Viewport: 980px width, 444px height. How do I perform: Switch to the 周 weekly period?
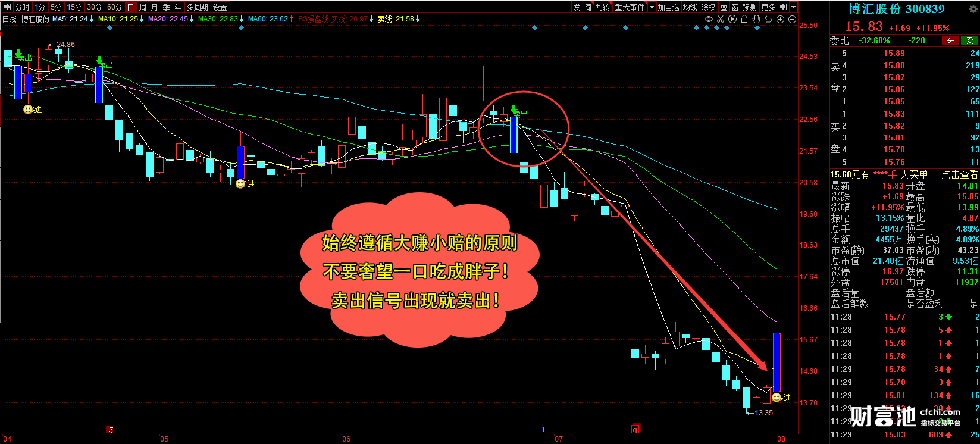pos(143,7)
